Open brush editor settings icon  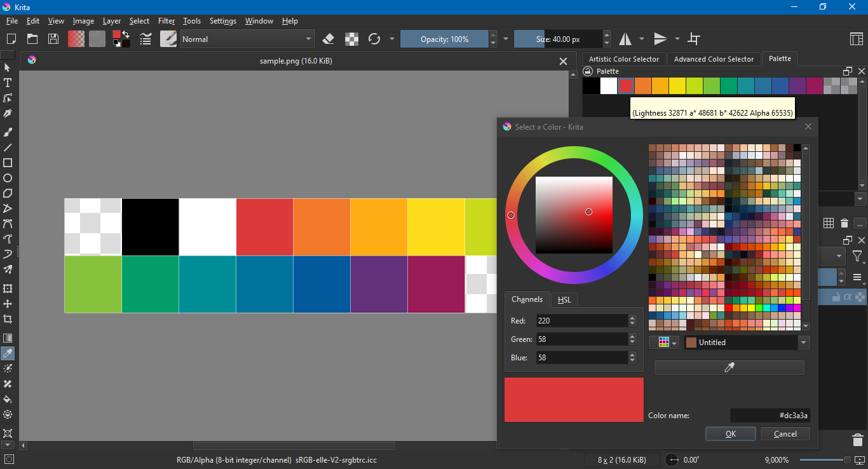tap(146, 39)
